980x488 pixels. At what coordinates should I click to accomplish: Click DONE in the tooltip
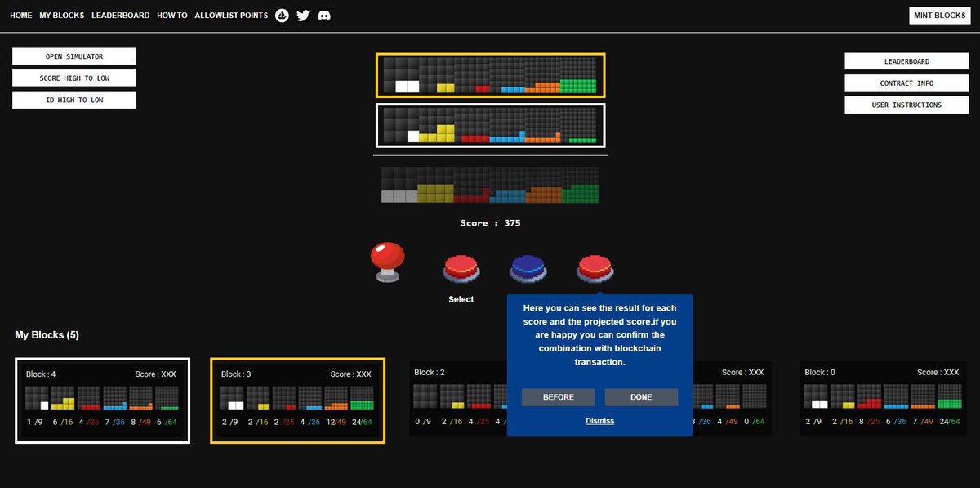641,397
